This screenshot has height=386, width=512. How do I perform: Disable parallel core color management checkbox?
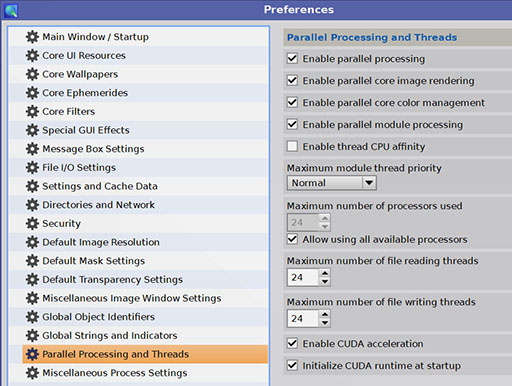292,102
